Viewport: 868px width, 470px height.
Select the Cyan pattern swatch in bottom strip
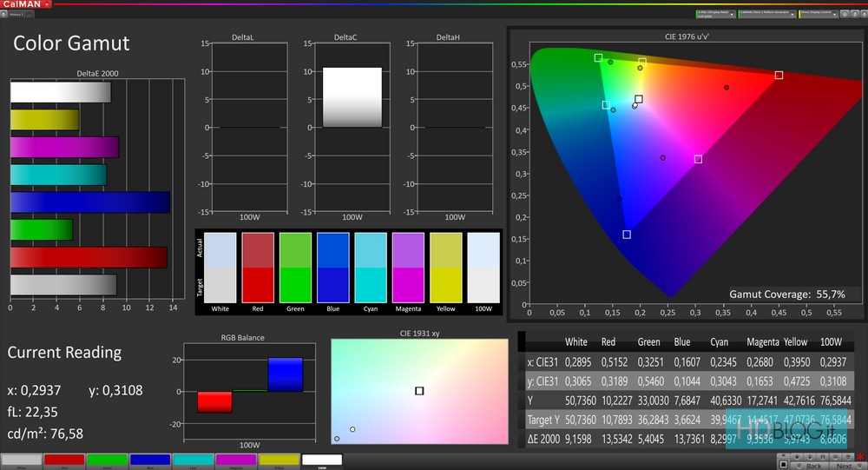[x=194, y=460]
